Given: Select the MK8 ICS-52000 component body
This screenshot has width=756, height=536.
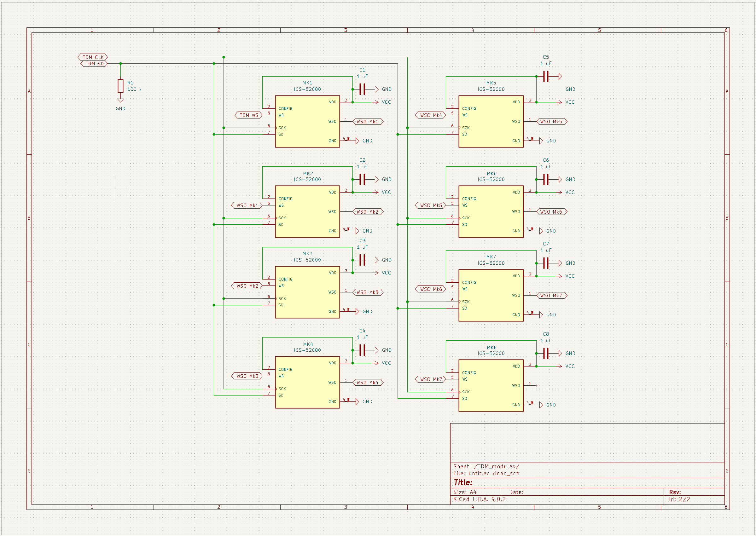Looking at the screenshot, I should pyautogui.click(x=491, y=385).
